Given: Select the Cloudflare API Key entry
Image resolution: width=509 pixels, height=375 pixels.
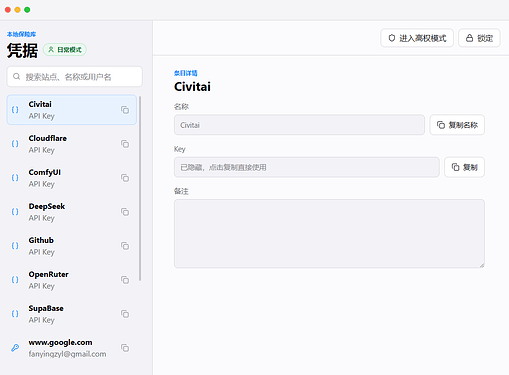Looking at the screenshot, I should point(72,144).
